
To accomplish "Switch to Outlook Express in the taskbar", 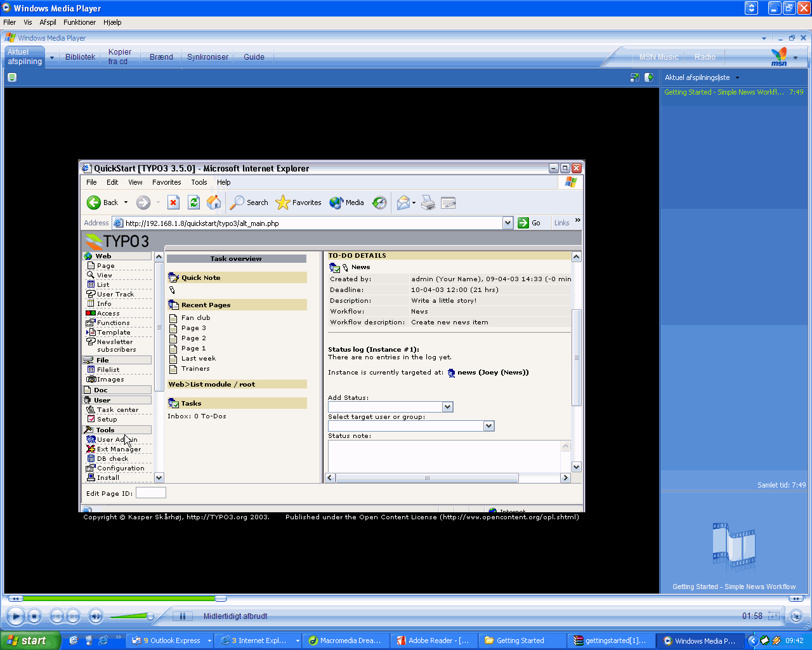I will pos(171,640).
